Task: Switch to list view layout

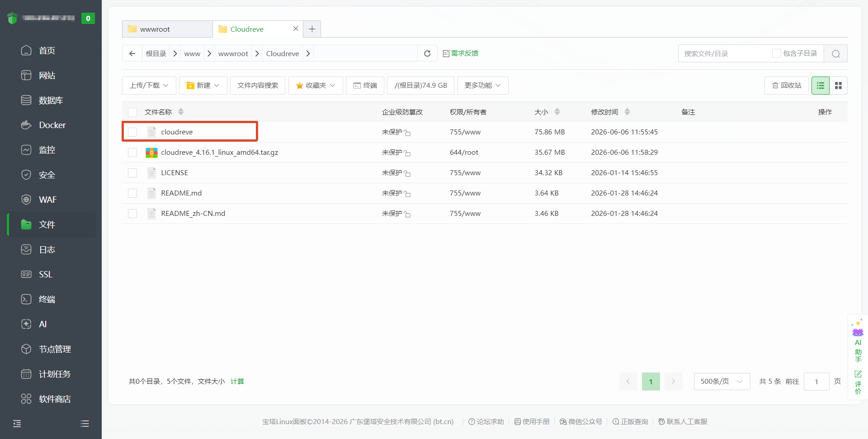Action: click(821, 86)
